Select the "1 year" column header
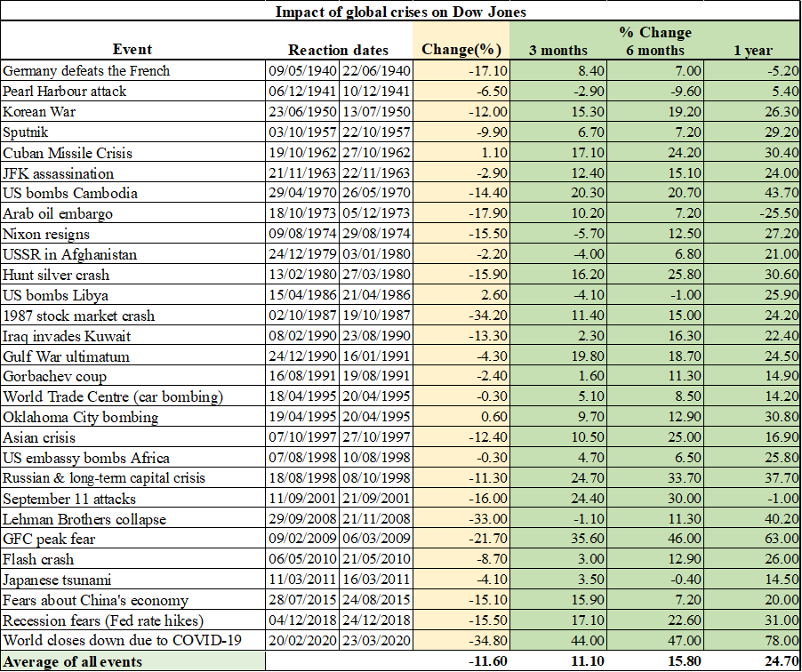 tap(753, 50)
